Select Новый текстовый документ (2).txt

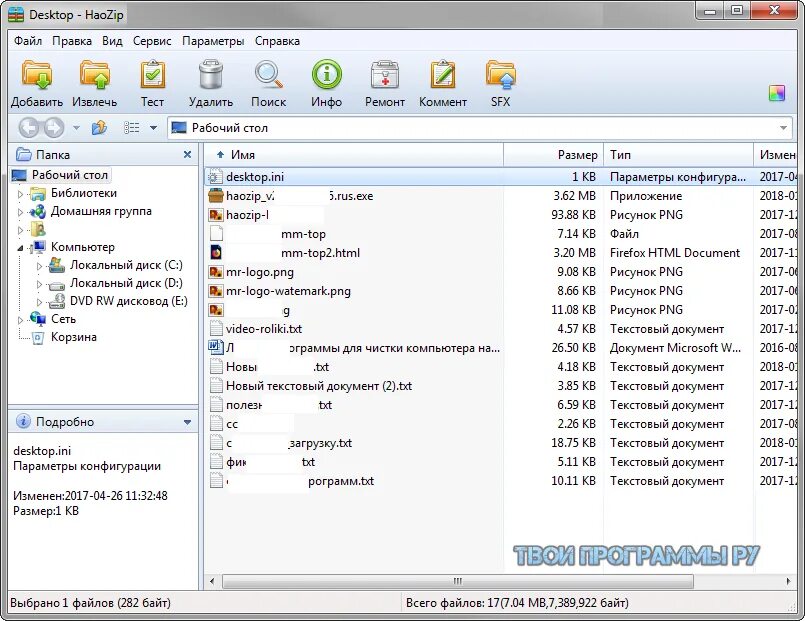(x=319, y=386)
